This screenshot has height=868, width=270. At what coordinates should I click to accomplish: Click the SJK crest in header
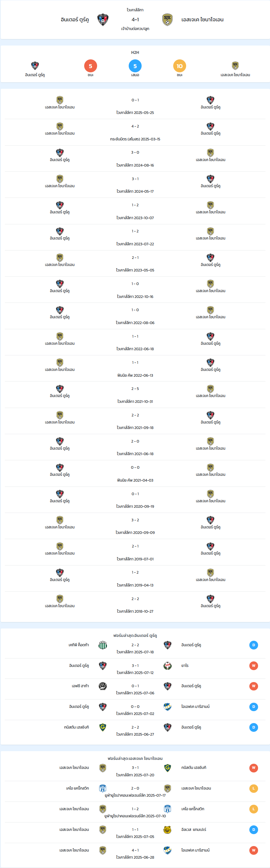(x=167, y=20)
